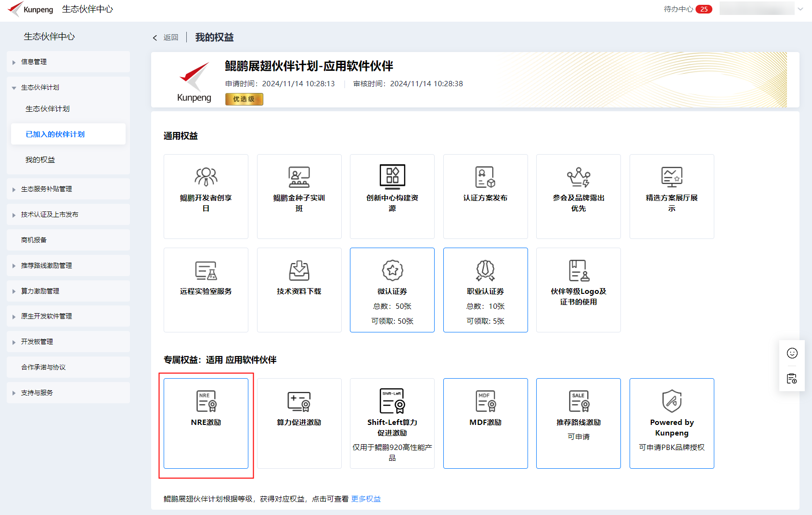Click the 优选级 level badge
The width and height of the screenshot is (812, 515).
tap(244, 99)
